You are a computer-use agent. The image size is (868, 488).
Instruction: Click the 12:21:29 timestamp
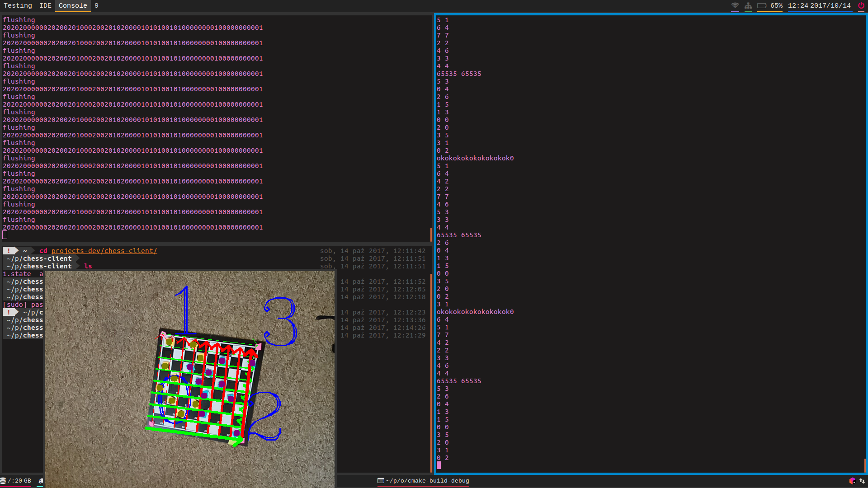(409, 335)
